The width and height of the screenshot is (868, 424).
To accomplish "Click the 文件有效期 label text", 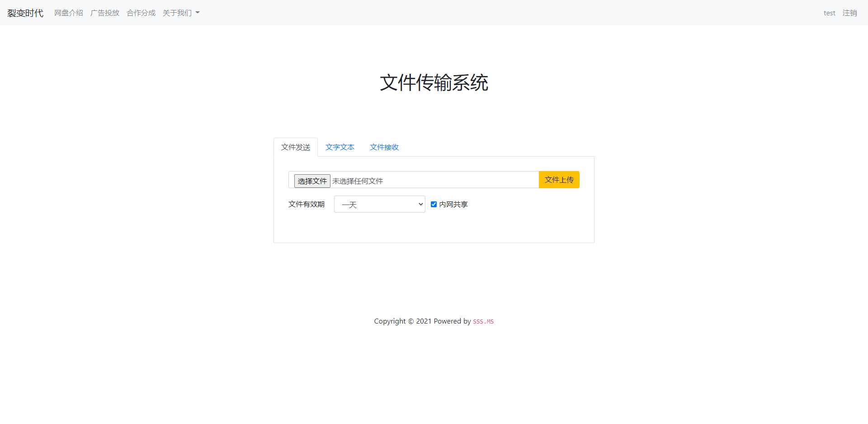I will click(306, 204).
